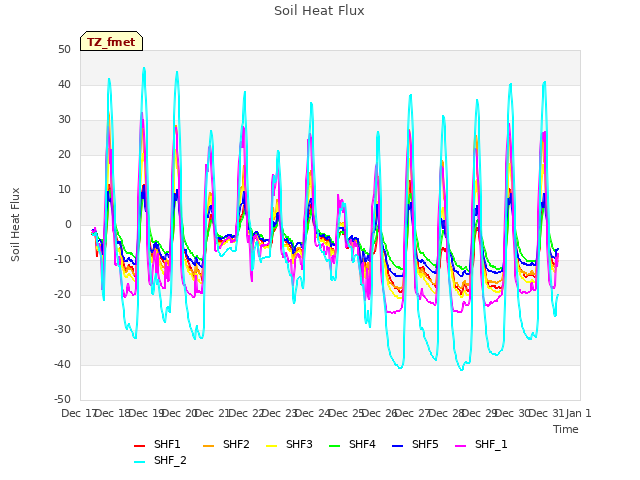Toggle the SHF1 legend label
Image resolution: width=640 pixels, height=480 pixels.
pyautogui.click(x=167, y=444)
